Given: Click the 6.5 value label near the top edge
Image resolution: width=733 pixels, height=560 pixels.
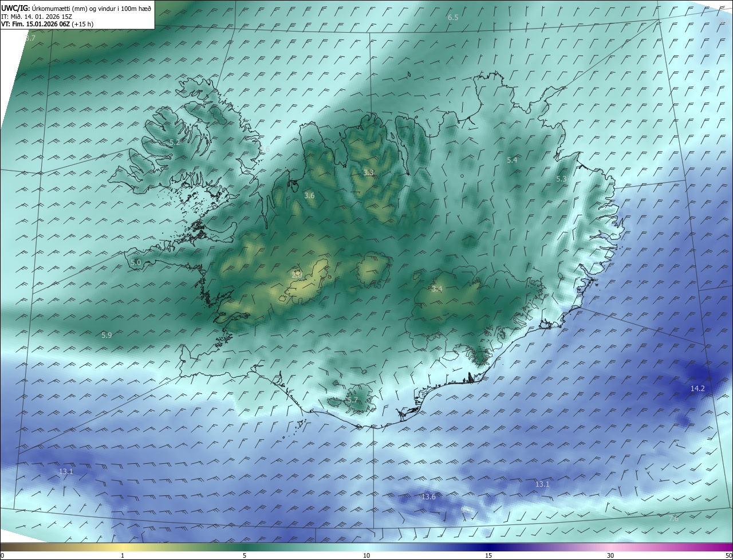Looking at the screenshot, I should 453,18.
